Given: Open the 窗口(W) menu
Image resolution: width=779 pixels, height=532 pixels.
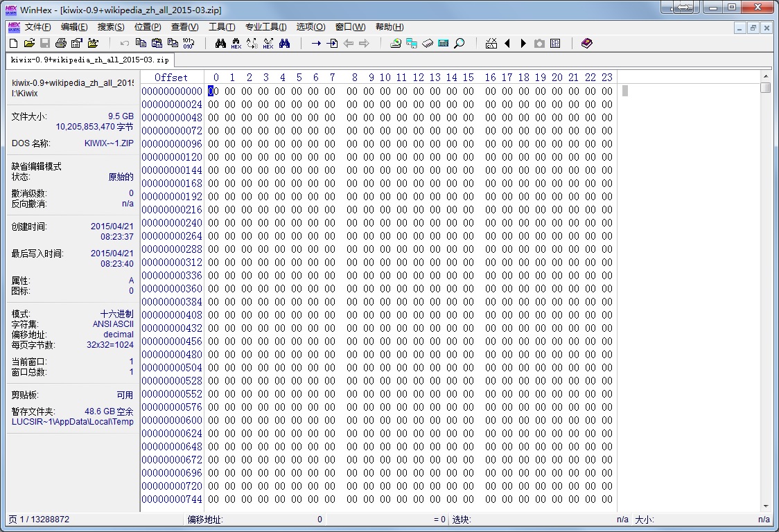Looking at the screenshot, I should pos(350,27).
